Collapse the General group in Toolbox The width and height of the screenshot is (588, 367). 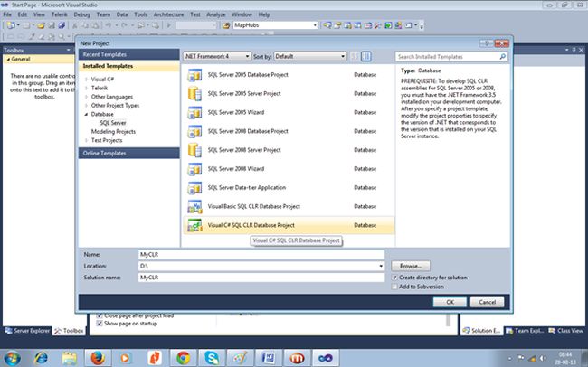click(9, 60)
